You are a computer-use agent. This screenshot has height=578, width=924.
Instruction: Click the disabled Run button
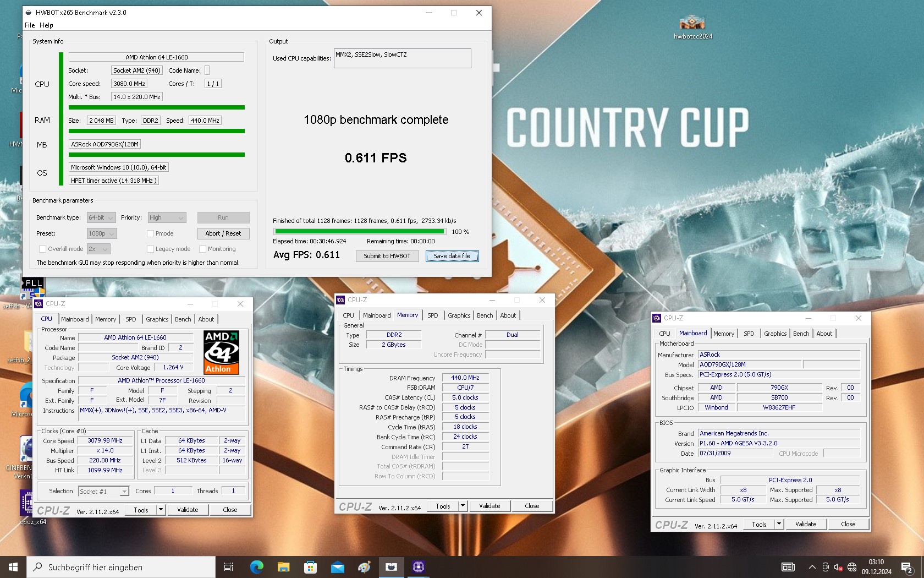pos(223,217)
